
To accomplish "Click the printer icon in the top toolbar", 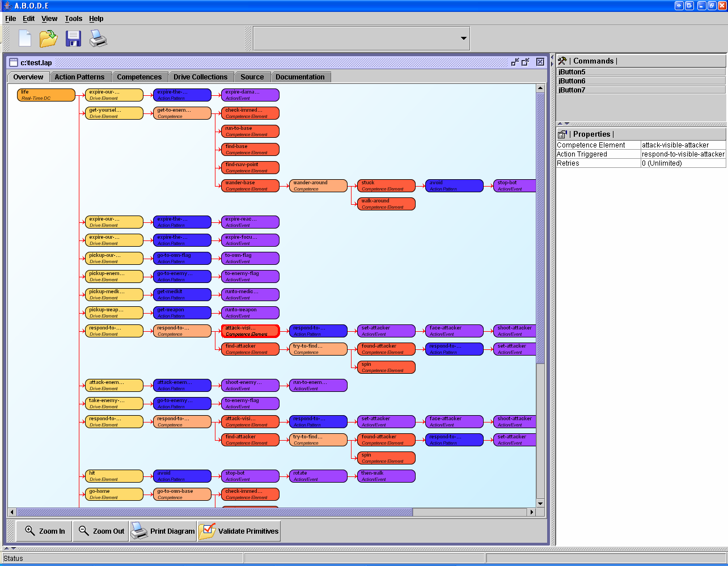I will click(98, 39).
